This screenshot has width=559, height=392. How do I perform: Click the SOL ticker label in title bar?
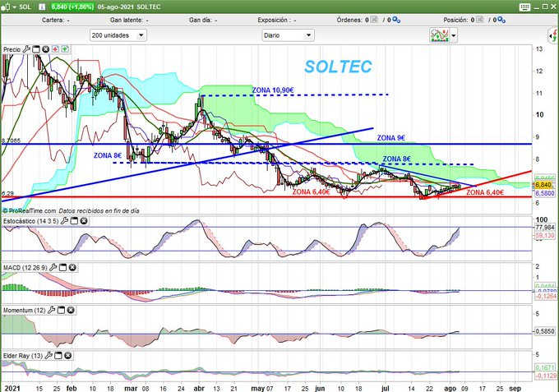25,7
